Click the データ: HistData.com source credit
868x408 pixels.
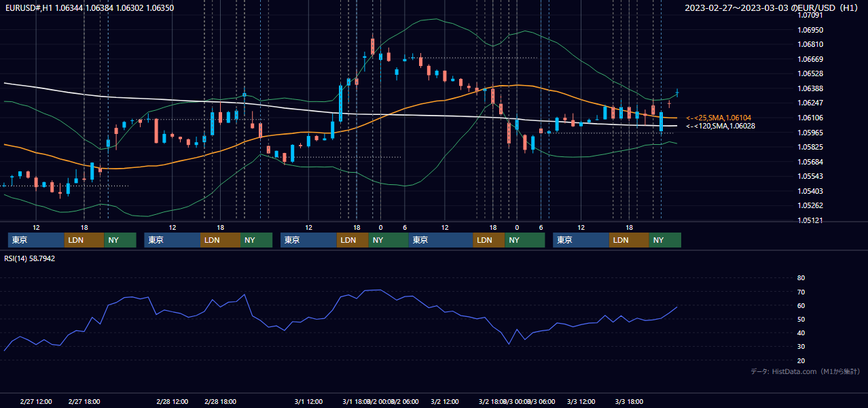[x=805, y=371]
